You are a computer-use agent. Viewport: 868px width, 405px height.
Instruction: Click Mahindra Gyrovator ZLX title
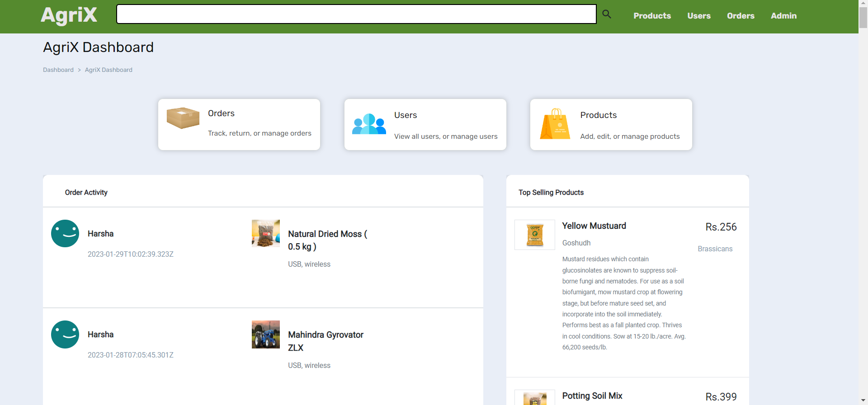click(x=325, y=341)
